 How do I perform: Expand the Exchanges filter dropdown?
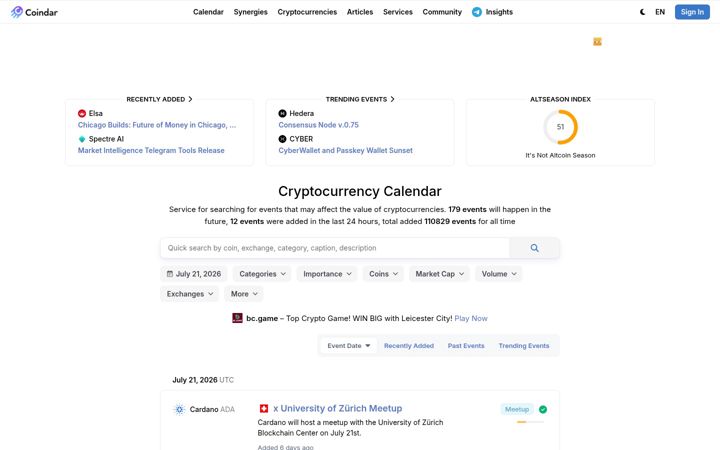pos(190,294)
